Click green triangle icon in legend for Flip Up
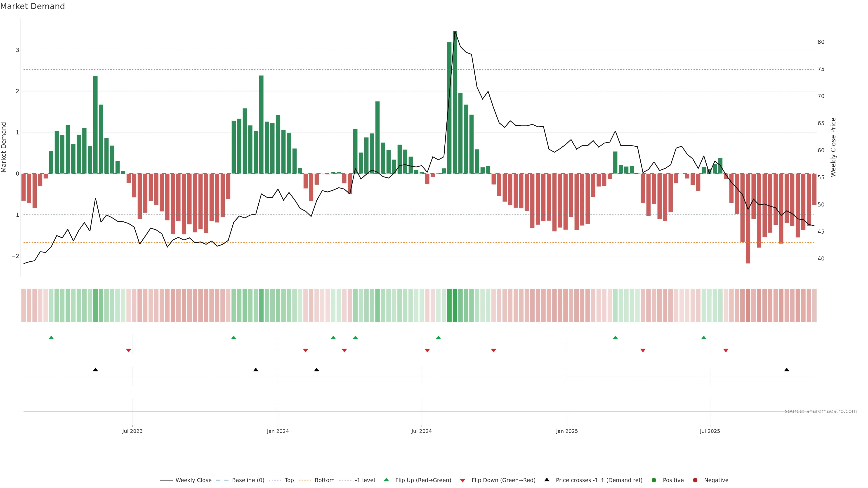Image resolution: width=868 pixels, height=488 pixels. coord(386,480)
